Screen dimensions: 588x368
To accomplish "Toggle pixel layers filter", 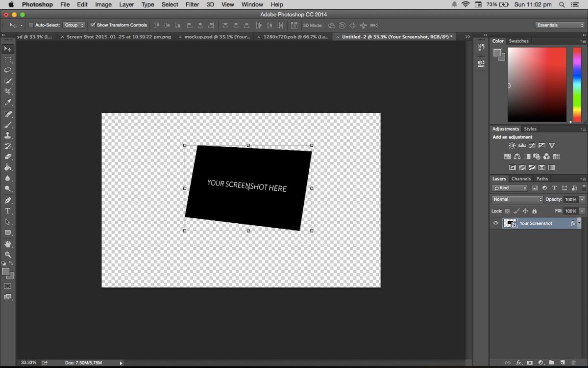I will coord(535,188).
